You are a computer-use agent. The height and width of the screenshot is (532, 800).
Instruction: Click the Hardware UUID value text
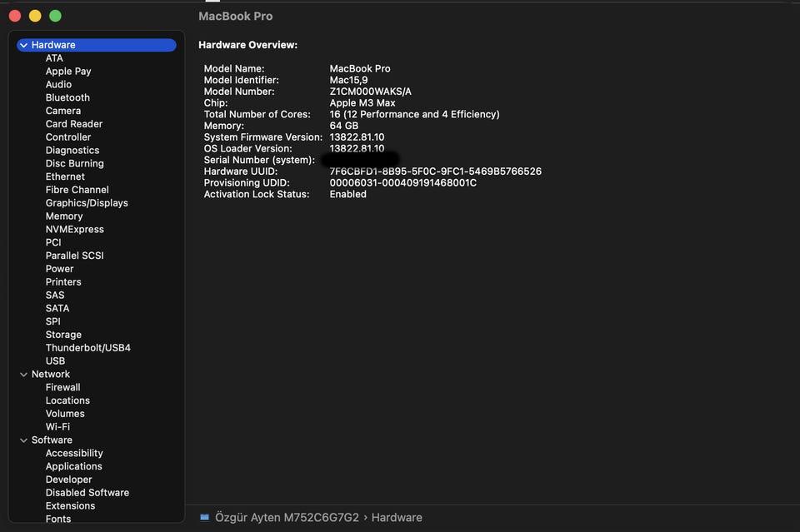[x=435, y=172]
